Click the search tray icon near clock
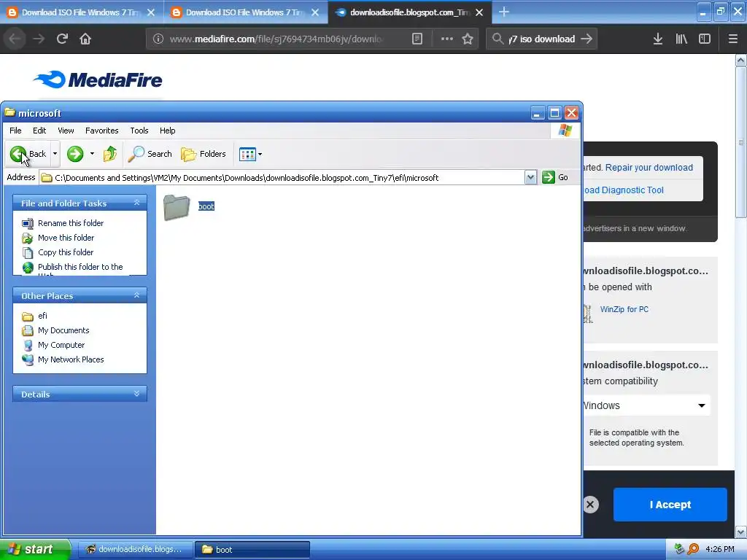The image size is (747, 560). (694, 549)
